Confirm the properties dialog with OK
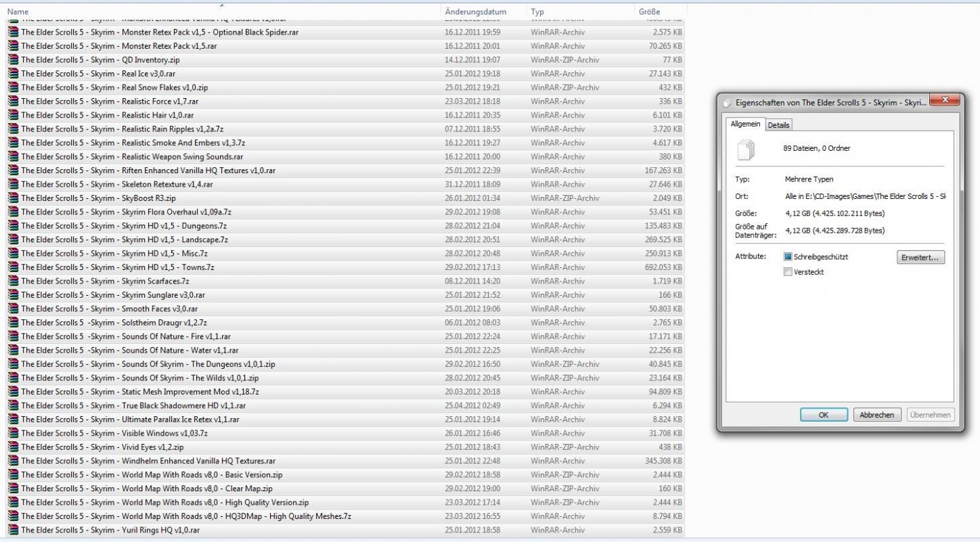 pos(824,415)
